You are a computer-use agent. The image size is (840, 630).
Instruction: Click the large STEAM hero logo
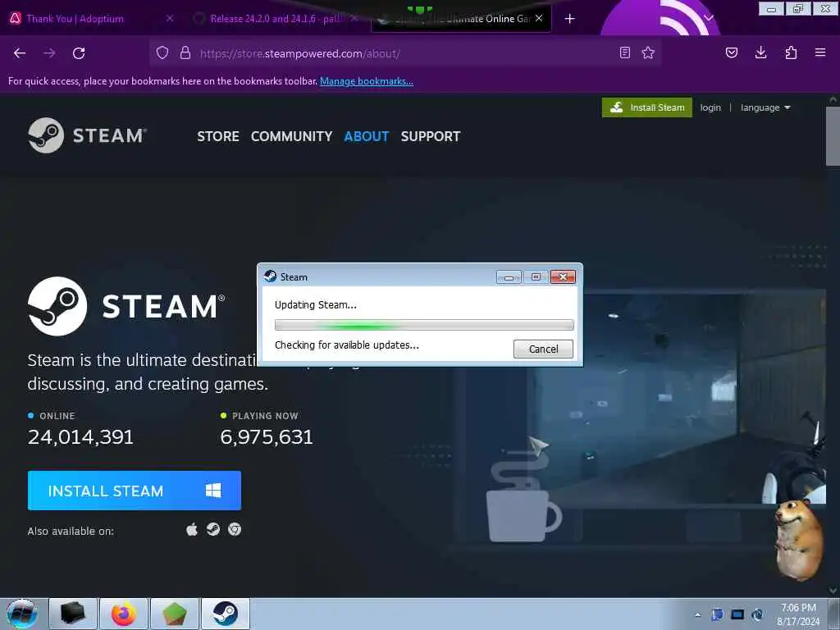[x=127, y=307]
